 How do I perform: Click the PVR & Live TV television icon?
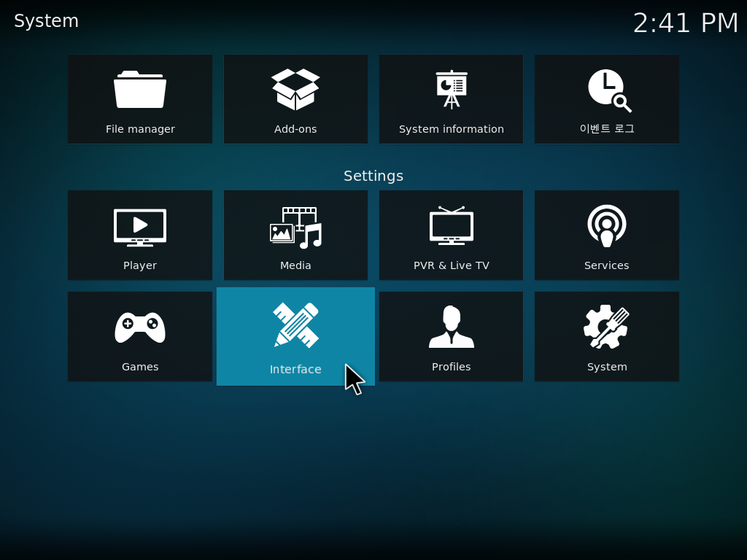(x=451, y=226)
